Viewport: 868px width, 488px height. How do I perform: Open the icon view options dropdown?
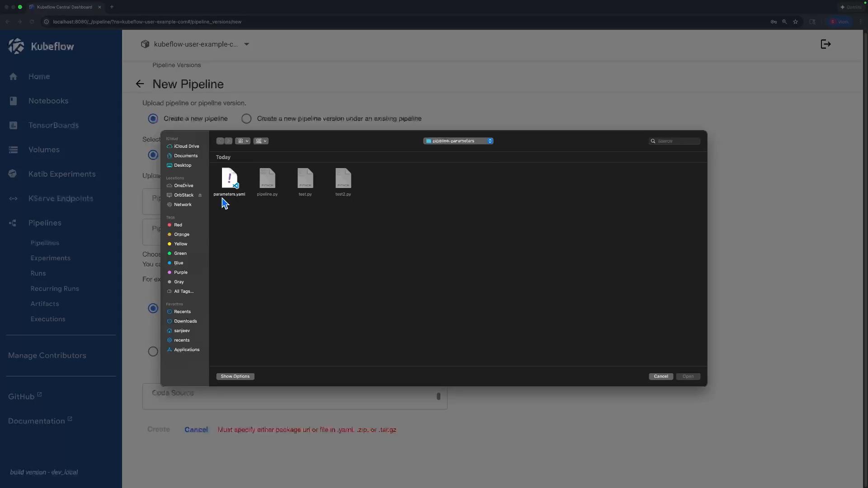tap(243, 141)
